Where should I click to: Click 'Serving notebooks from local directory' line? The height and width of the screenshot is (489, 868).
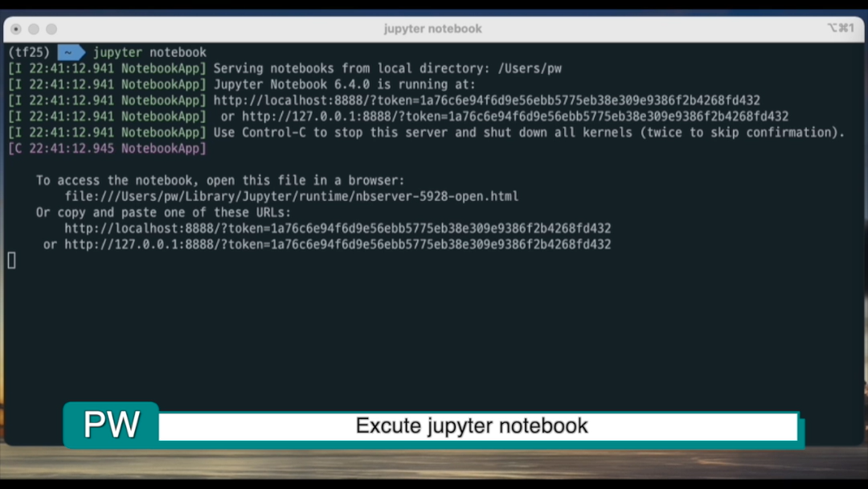click(387, 68)
